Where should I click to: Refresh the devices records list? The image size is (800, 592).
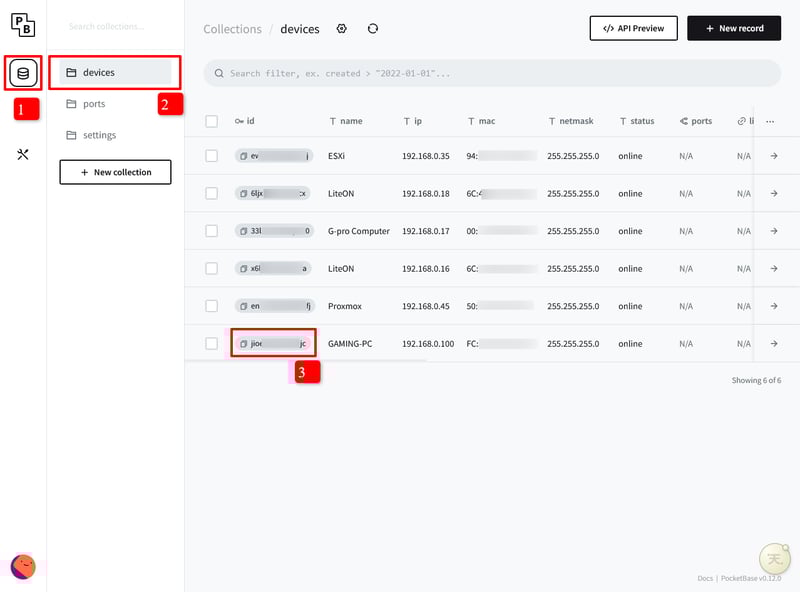point(373,29)
